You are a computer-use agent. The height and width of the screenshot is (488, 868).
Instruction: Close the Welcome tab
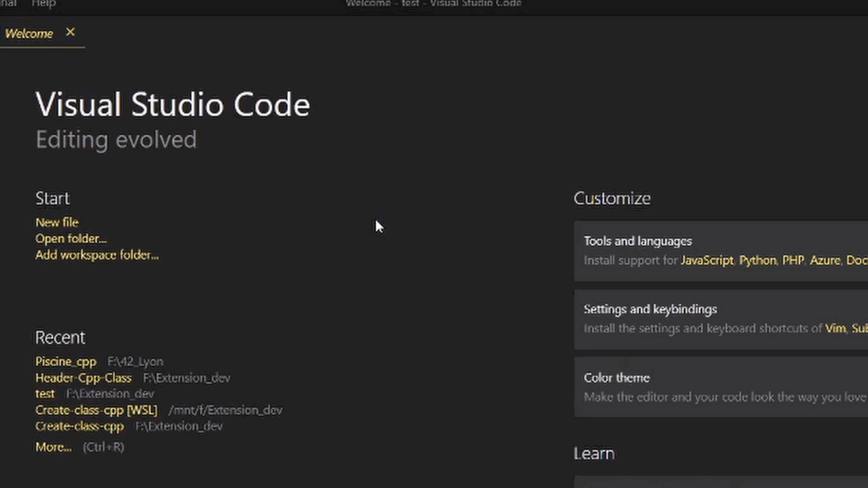tap(70, 32)
